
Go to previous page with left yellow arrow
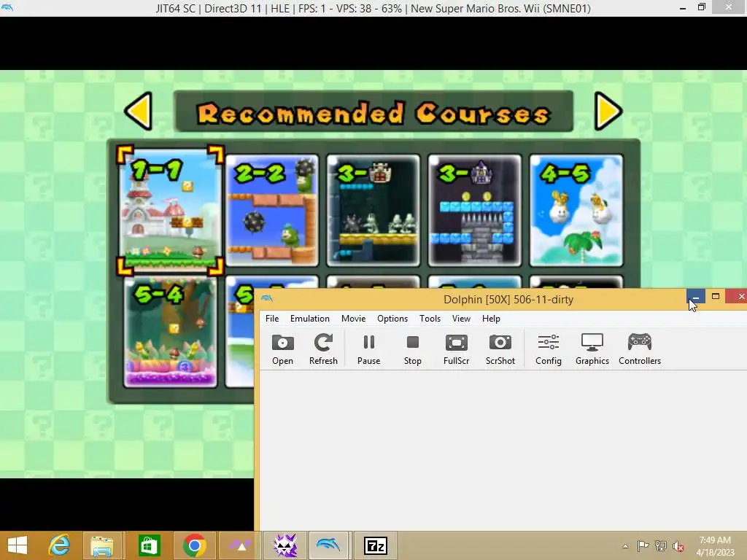(139, 111)
